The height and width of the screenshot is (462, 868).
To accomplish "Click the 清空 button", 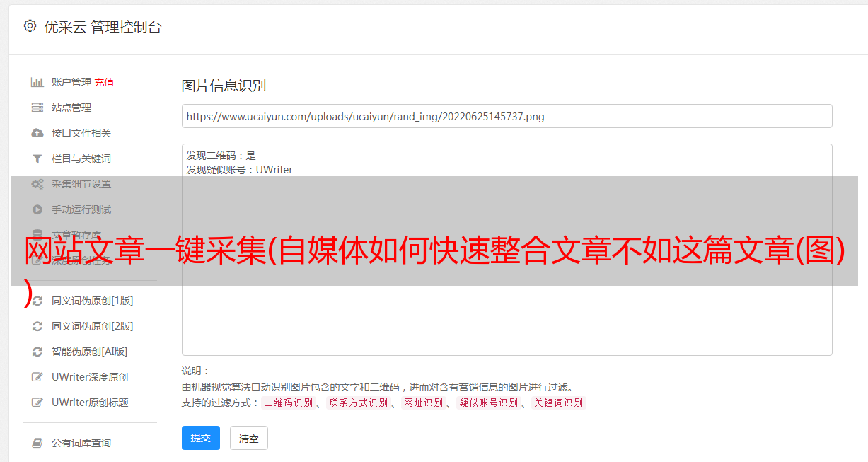I will [249, 438].
